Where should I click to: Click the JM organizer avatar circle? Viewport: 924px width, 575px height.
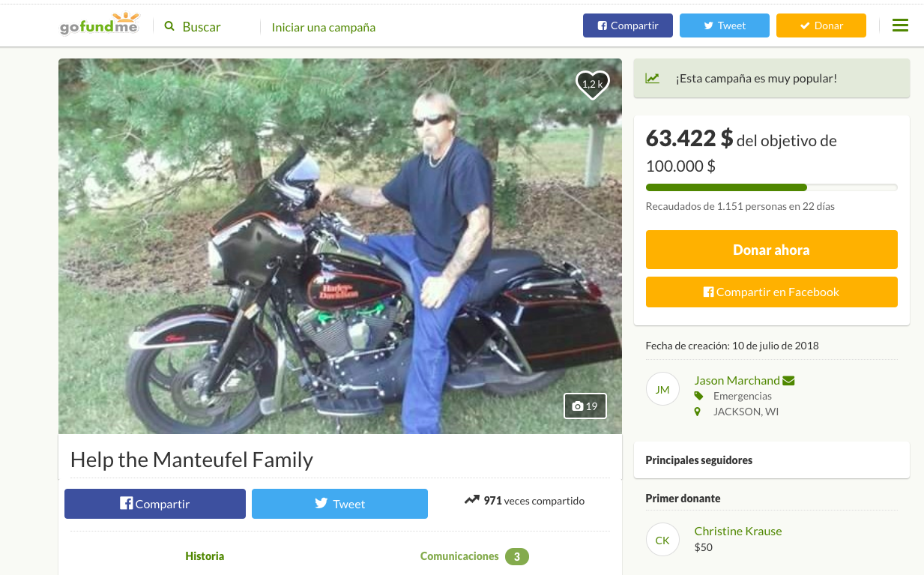tap(662, 388)
